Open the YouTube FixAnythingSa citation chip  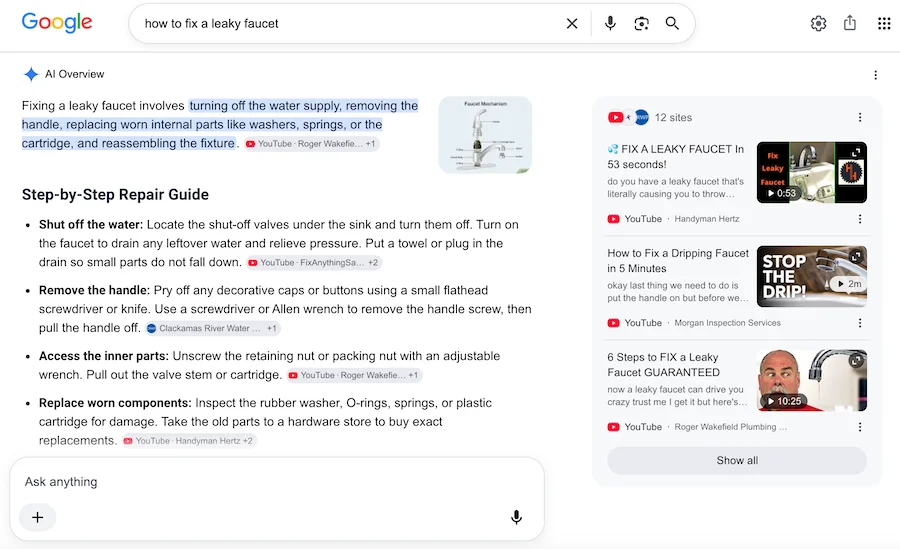point(314,262)
